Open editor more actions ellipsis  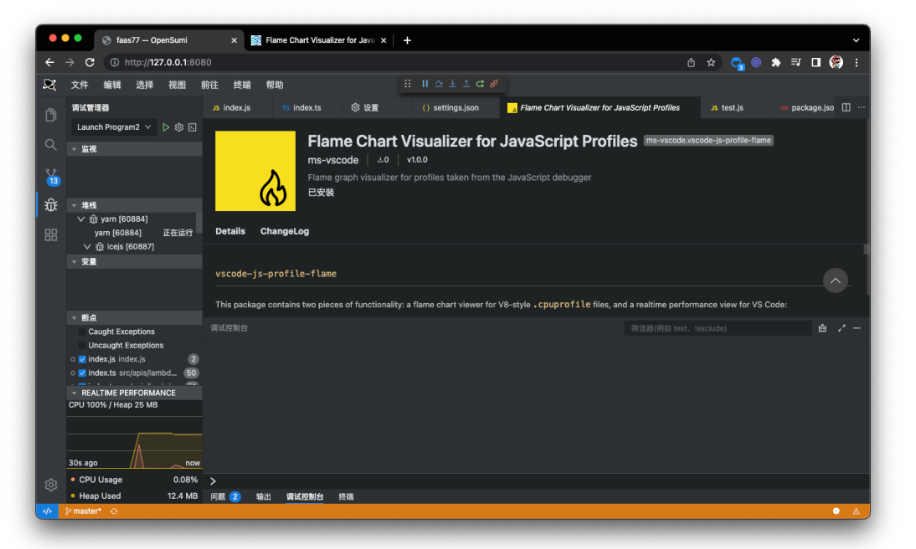click(861, 107)
